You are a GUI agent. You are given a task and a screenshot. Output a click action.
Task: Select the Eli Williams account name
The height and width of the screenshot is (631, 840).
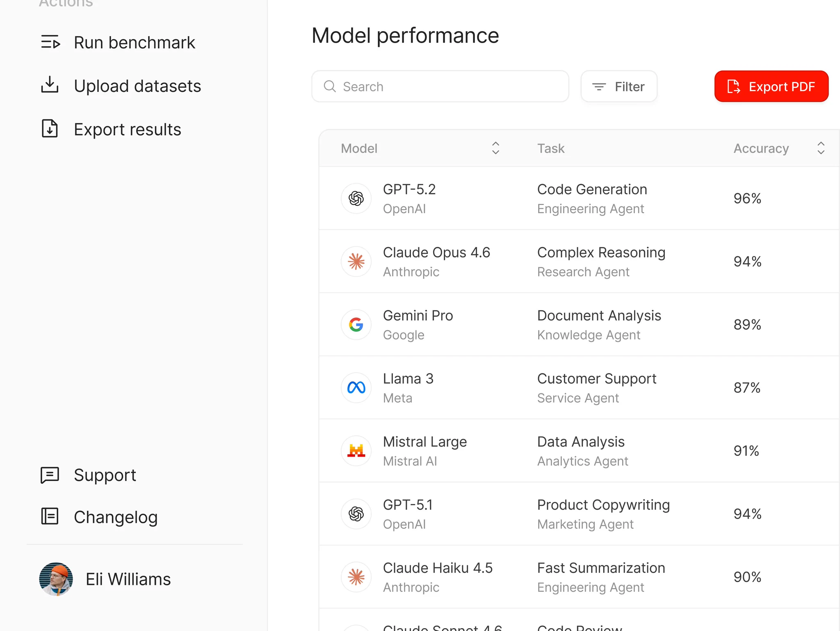[x=128, y=579]
